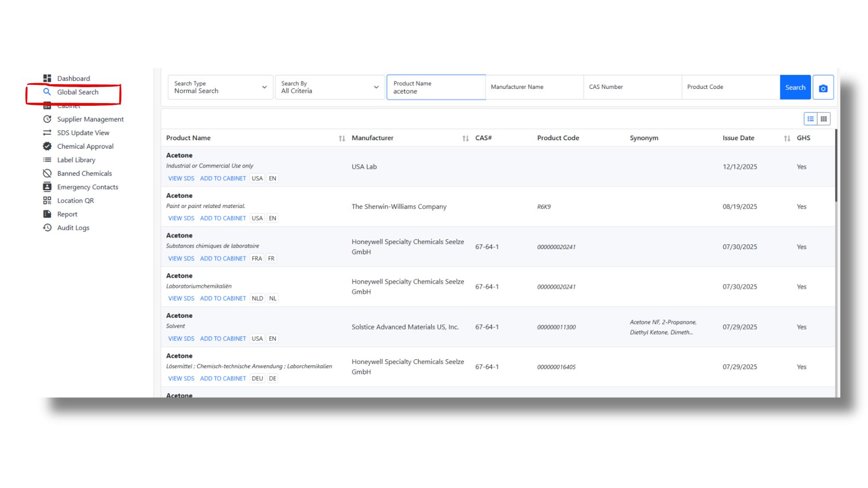Viewport: 868px width, 488px height.
Task: Click the Label Library list icon
Action: (x=47, y=160)
